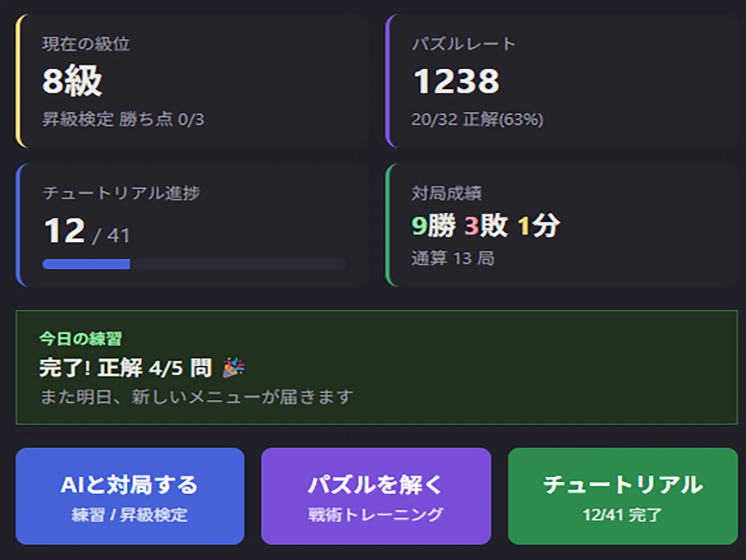Click the チュートリアル進捗 12/41 card
The width and height of the screenshot is (746, 560).
[192, 225]
